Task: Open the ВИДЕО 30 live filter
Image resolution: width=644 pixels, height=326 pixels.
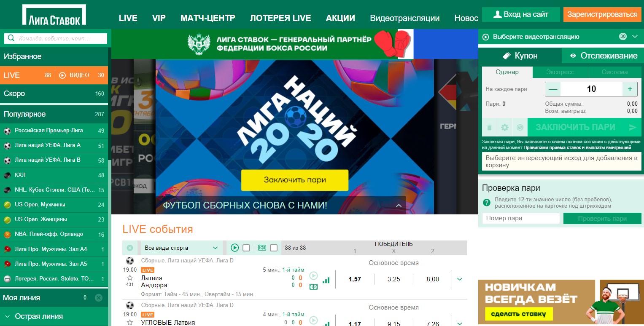Action: pyautogui.click(x=82, y=75)
